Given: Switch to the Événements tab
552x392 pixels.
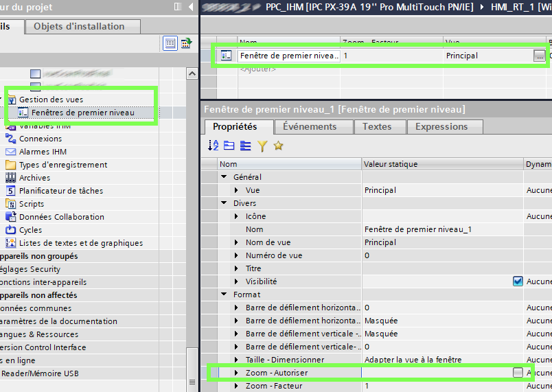Looking at the screenshot, I should pyautogui.click(x=310, y=126).
